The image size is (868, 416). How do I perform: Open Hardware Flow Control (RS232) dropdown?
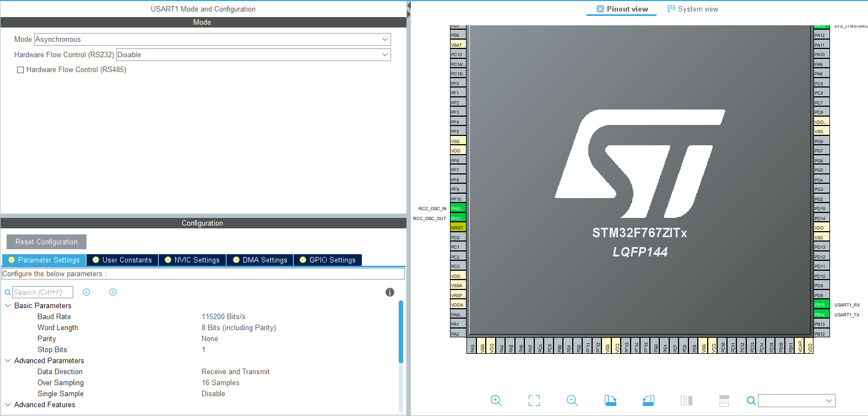coord(253,55)
